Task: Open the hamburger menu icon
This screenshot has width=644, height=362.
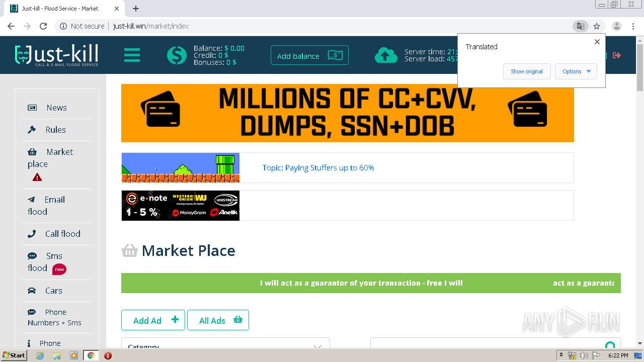Action: click(x=132, y=55)
